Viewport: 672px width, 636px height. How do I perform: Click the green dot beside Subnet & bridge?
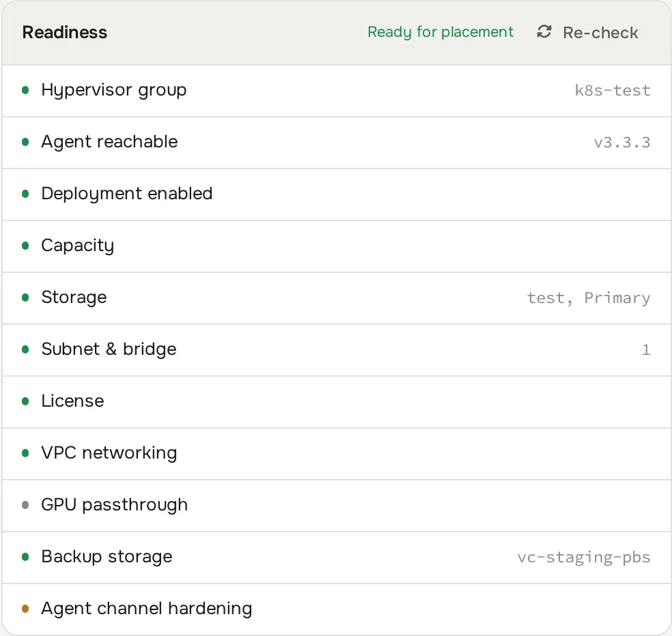pyautogui.click(x=25, y=349)
